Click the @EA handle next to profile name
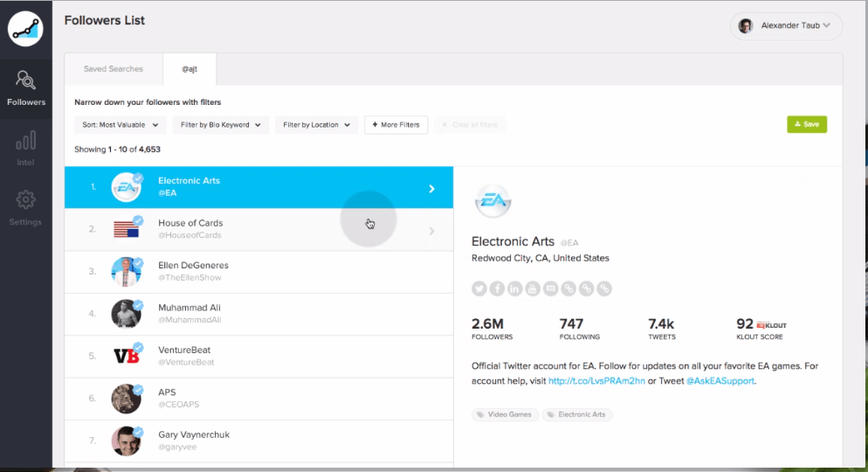This screenshot has height=472, width=868. click(569, 243)
